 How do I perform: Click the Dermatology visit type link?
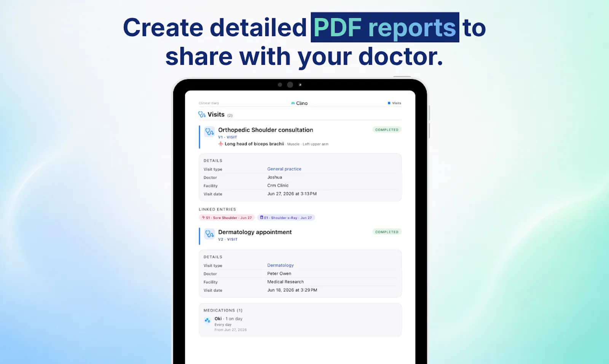pyautogui.click(x=280, y=265)
